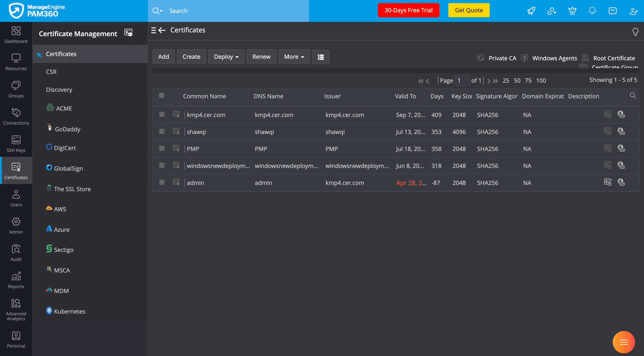Click the globe icon in kmp4.cer.com row
This screenshot has width=644, height=356.
pos(621,114)
